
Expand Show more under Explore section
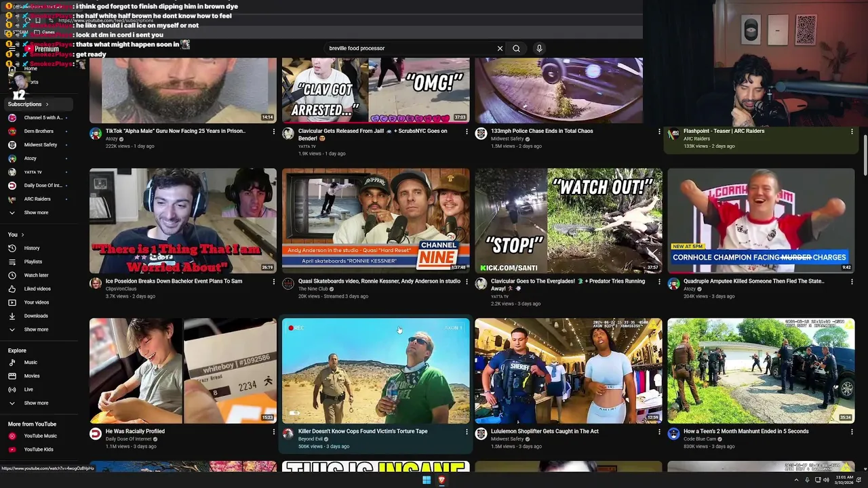[39, 403]
